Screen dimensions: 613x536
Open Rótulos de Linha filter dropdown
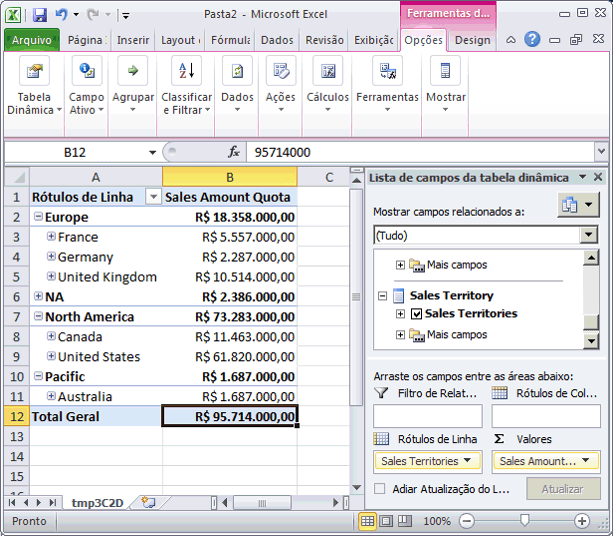pyautogui.click(x=153, y=197)
